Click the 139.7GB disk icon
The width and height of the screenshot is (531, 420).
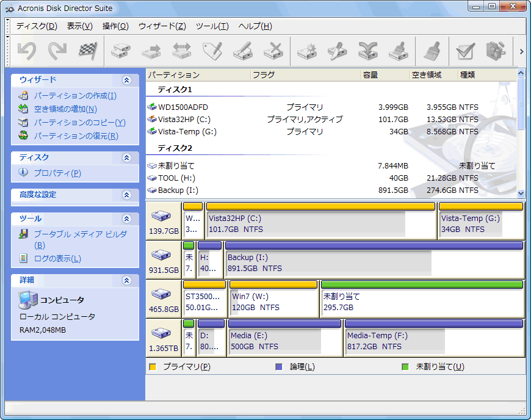[161, 215]
